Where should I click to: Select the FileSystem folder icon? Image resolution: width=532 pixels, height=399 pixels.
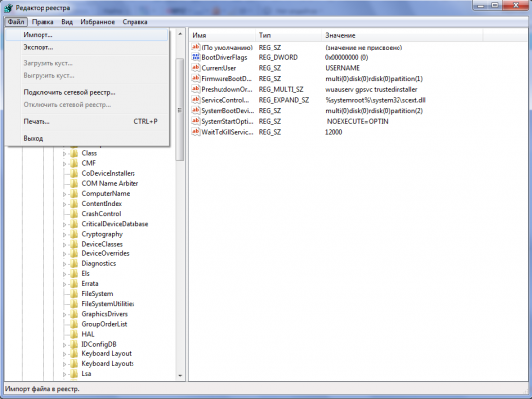pyautogui.click(x=74, y=294)
